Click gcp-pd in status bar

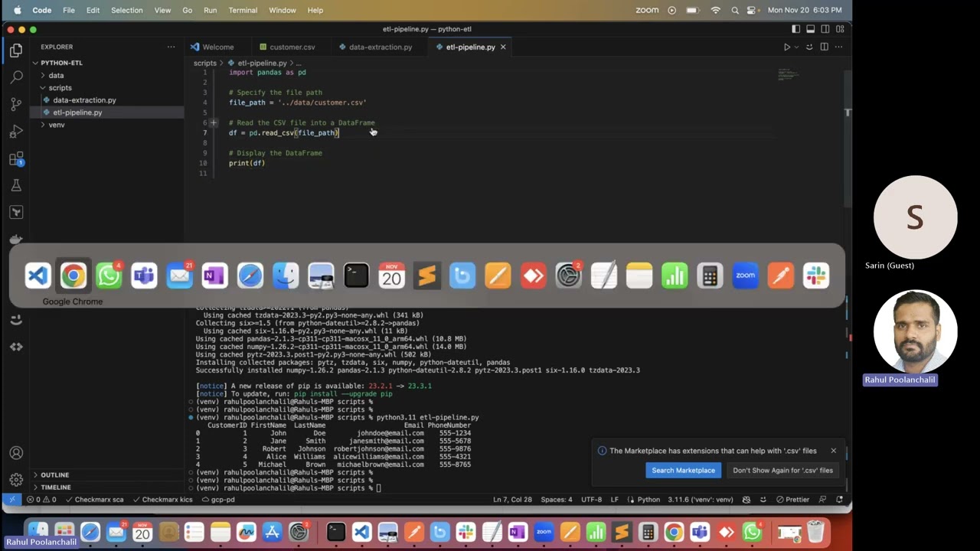(218, 500)
